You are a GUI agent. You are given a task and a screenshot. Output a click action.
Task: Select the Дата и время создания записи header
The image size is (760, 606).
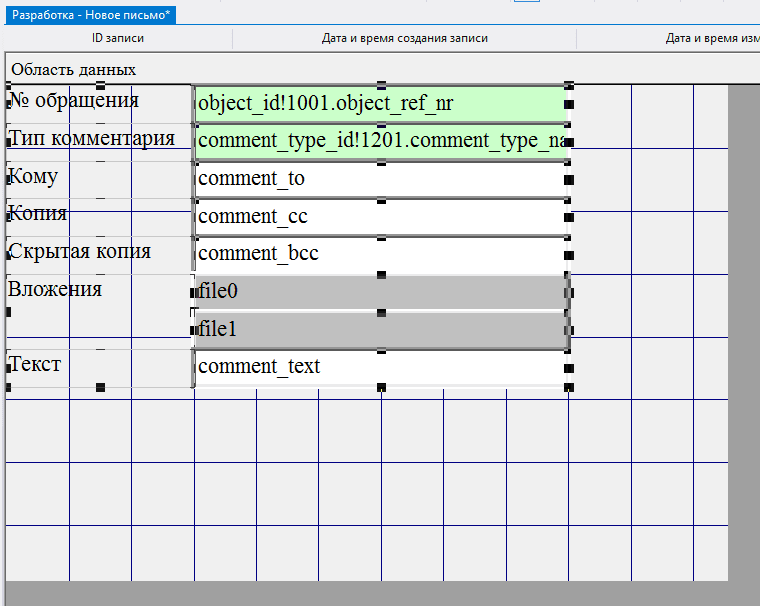pos(404,39)
